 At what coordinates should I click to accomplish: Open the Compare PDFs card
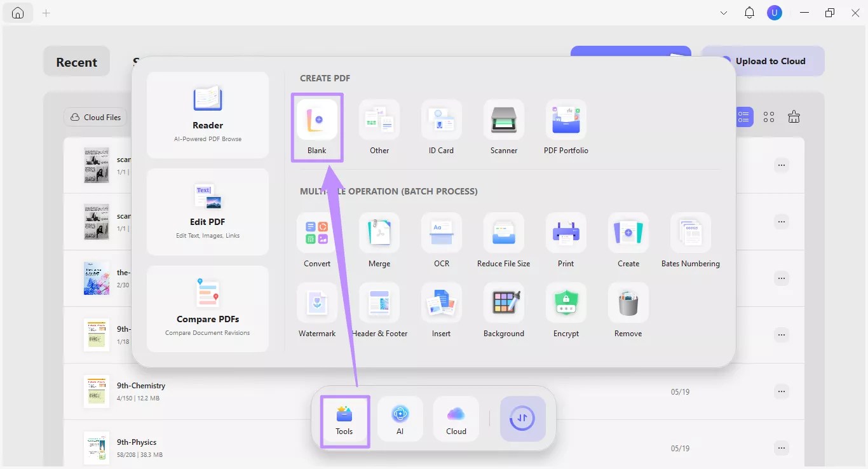[x=208, y=309]
